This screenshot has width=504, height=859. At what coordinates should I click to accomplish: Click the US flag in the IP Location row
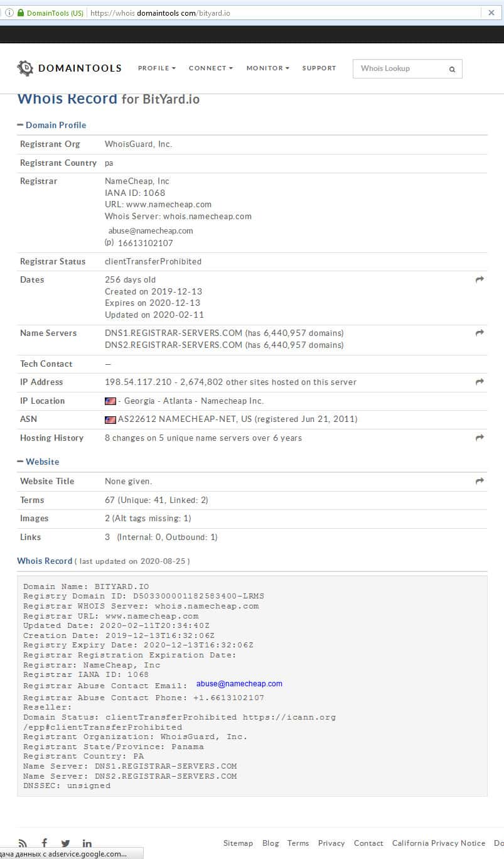[110, 401]
